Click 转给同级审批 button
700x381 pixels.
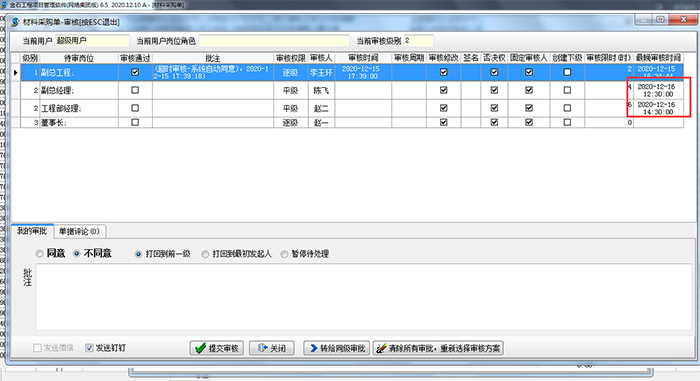point(337,348)
